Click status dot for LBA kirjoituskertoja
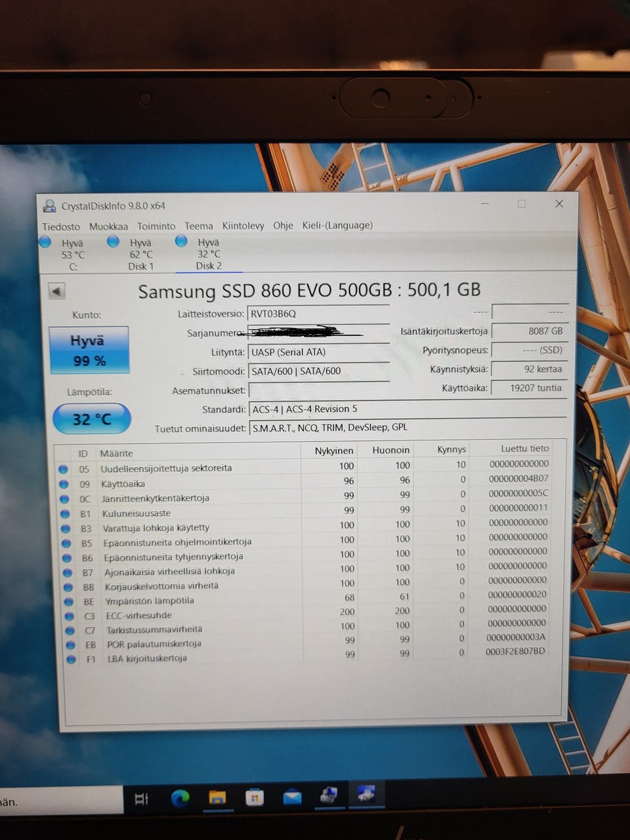630x840 pixels. (x=72, y=659)
